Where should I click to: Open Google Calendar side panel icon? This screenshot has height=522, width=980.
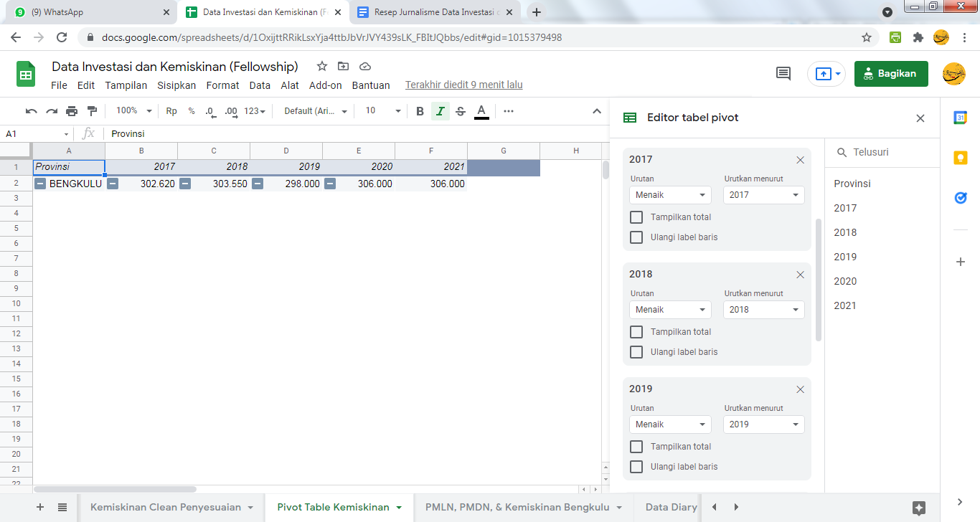pos(961,118)
